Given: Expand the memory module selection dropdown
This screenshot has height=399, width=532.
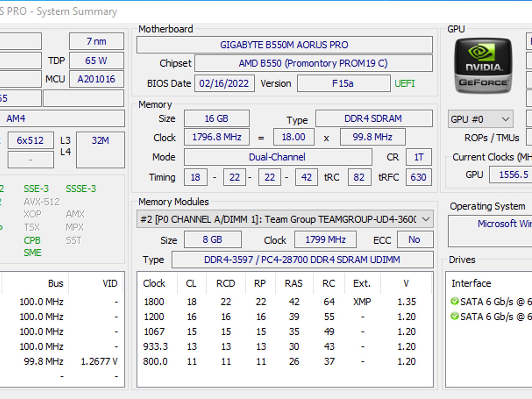Looking at the screenshot, I should (x=285, y=219).
